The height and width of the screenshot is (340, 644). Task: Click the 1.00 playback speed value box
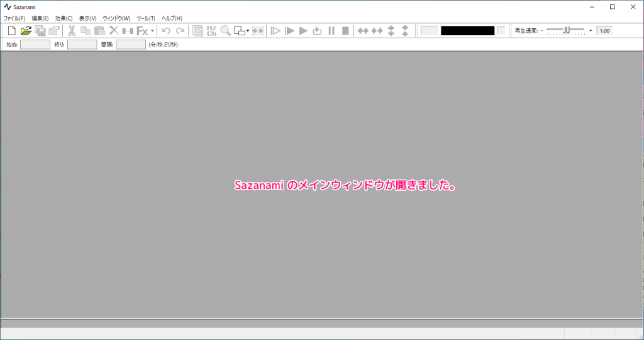[604, 31]
